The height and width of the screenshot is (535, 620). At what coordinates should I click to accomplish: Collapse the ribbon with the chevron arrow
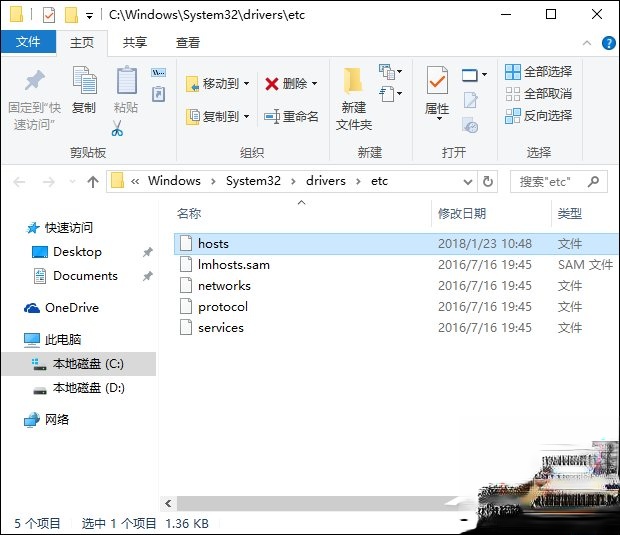[587, 43]
